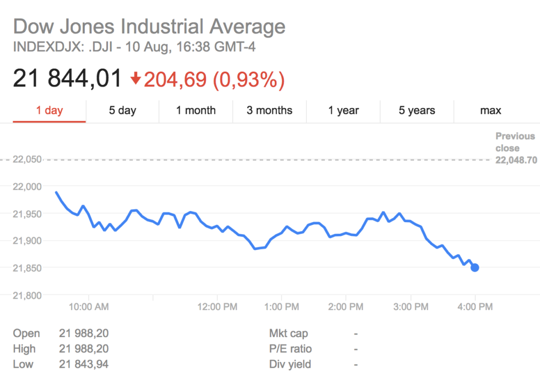Screen dimensions: 540x392
Task: Click the 204,69 (0,93%) change value
Action: click(x=214, y=79)
